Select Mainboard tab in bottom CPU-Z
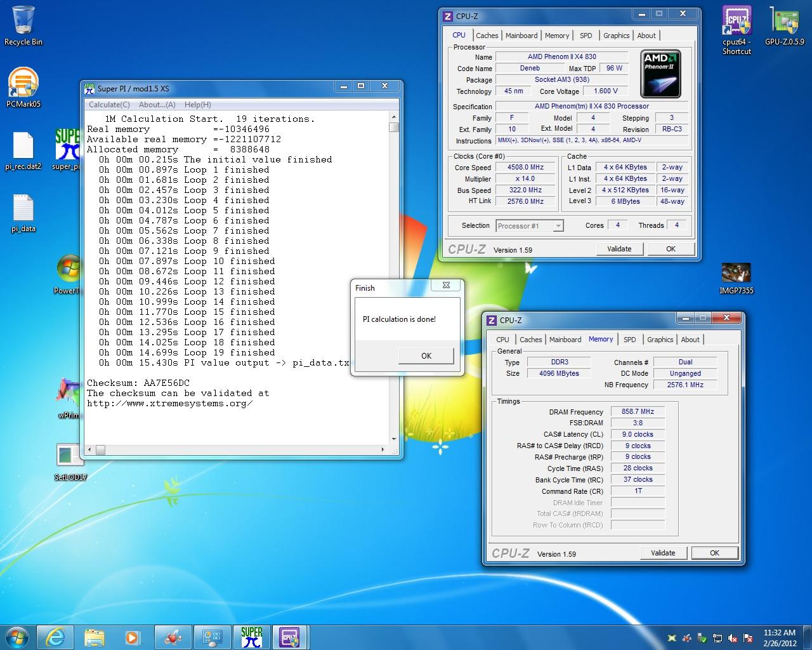Image resolution: width=812 pixels, height=650 pixels. click(x=565, y=340)
